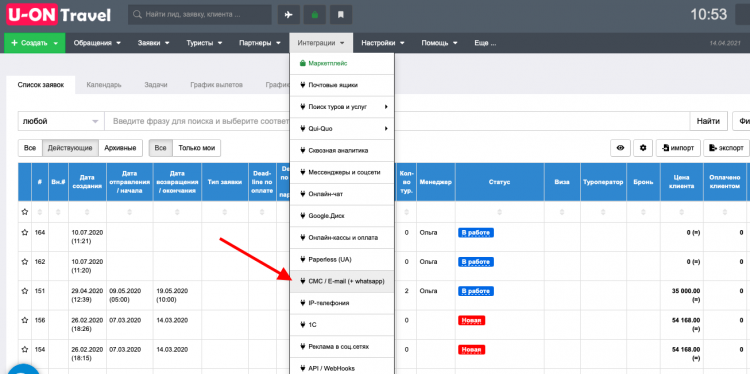Image resolution: width=750 pixels, height=374 pixels.
Task: Click the Найти button
Action: tap(708, 121)
